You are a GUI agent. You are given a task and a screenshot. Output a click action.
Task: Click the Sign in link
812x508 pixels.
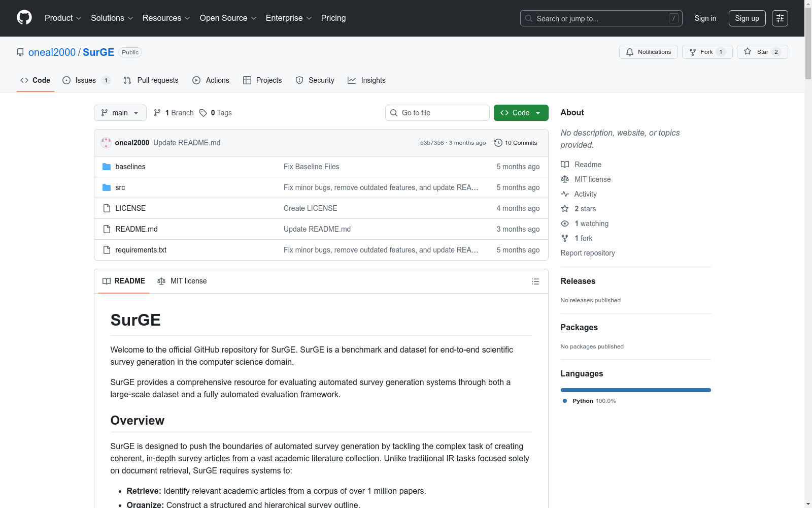click(705, 18)
